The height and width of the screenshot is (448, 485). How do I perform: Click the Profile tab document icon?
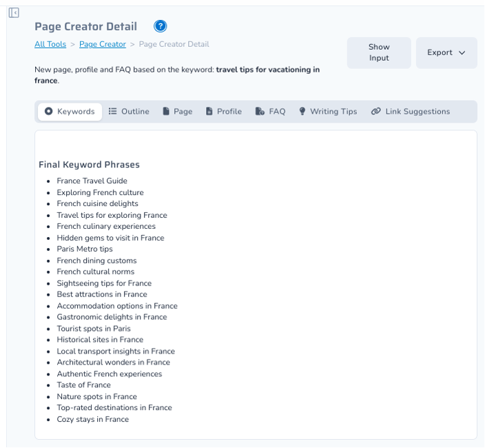(x=209, y=111)
